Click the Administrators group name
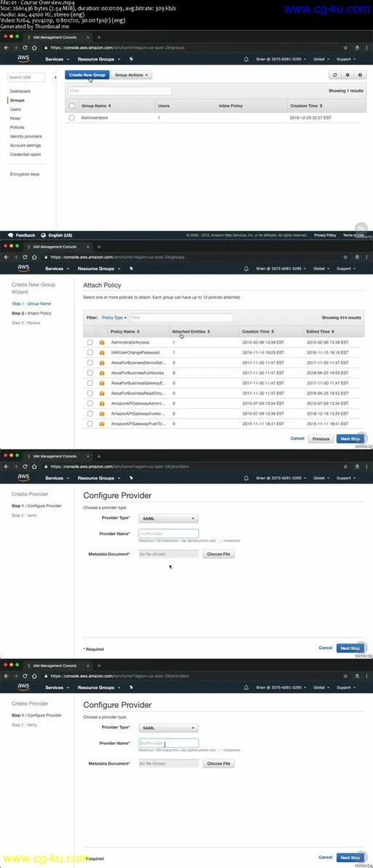Viewport: 373px width, 868px height. tap(95, 118)
